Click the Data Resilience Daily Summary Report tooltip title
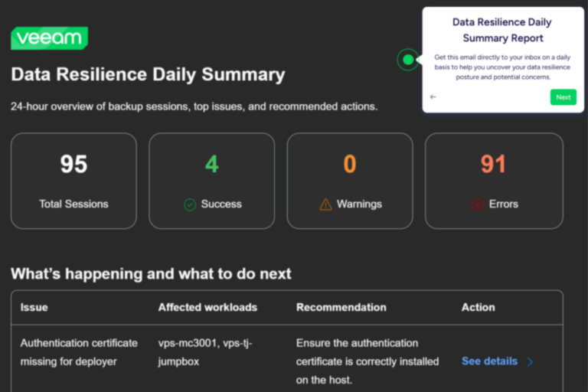Screen dimensions: 588x392 tap(502, 30)
